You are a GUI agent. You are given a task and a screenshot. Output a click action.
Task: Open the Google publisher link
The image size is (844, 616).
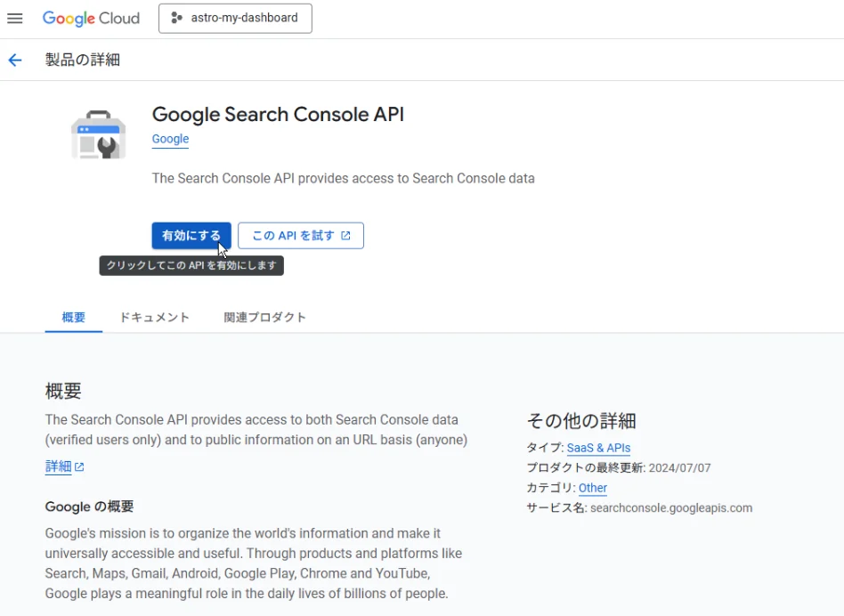(x=170, y=139)
